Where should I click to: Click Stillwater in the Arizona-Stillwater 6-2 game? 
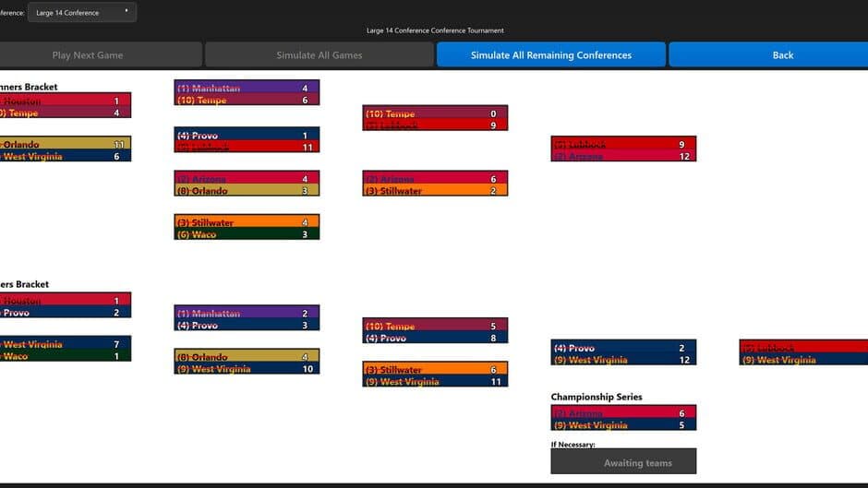tap(435, 191)
